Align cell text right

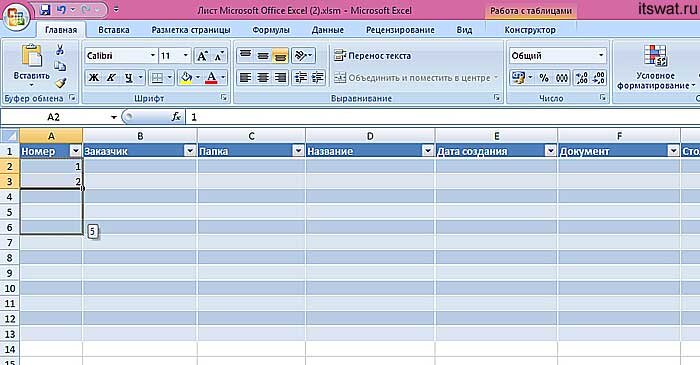[x=280, y=78]
